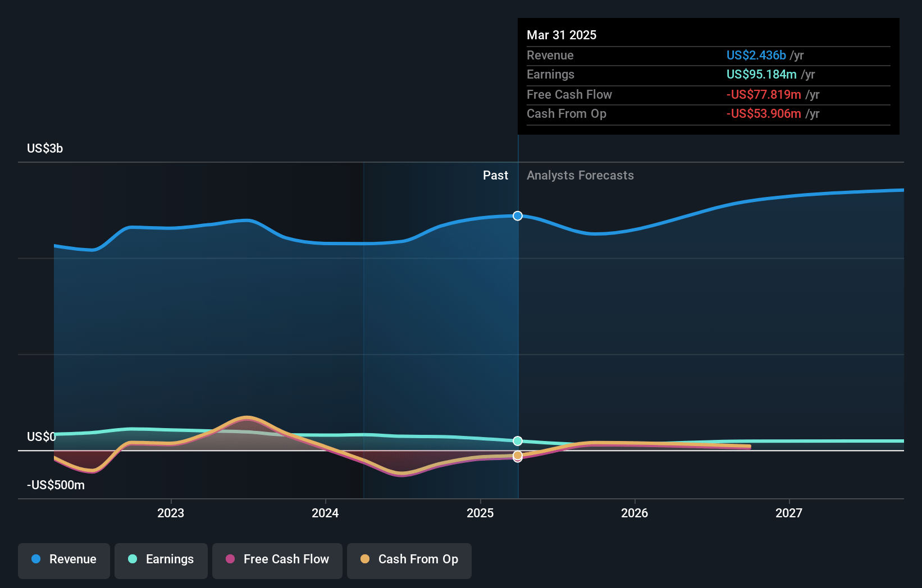Click the -US$77.819m free cash flow value
922x588 pixels.
click(x=764, y=95)
